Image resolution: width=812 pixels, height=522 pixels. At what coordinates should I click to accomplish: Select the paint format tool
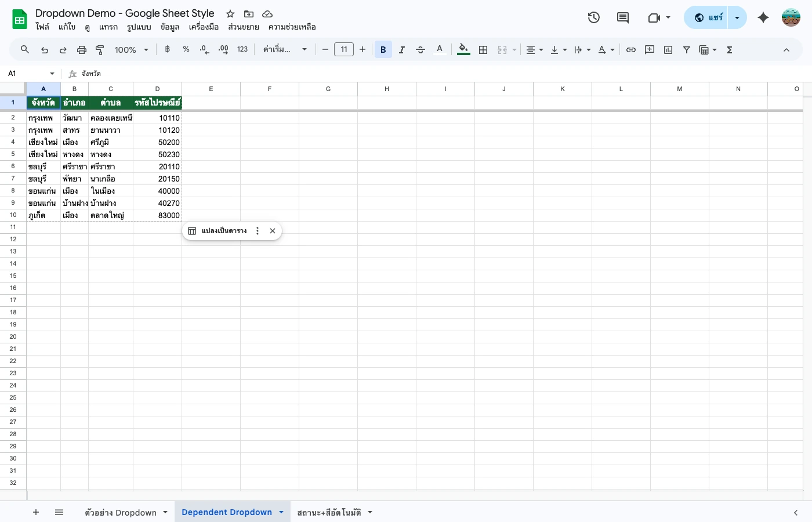99,49
